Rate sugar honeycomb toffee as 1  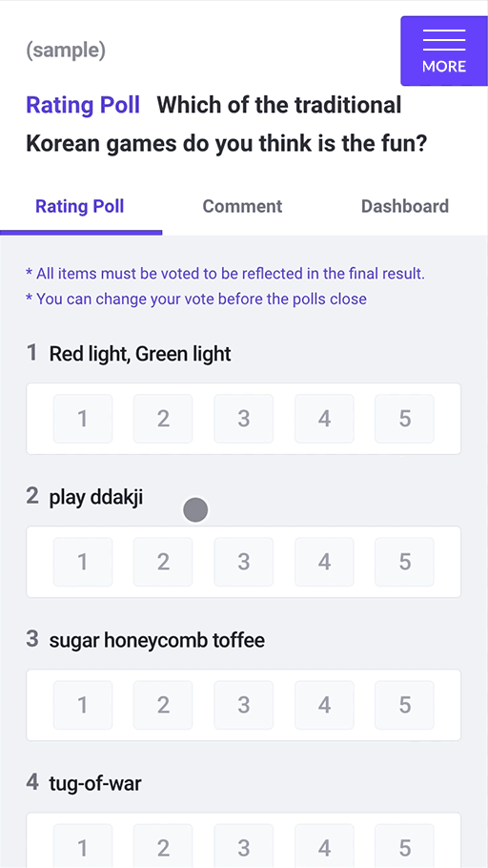click(83, 705)
